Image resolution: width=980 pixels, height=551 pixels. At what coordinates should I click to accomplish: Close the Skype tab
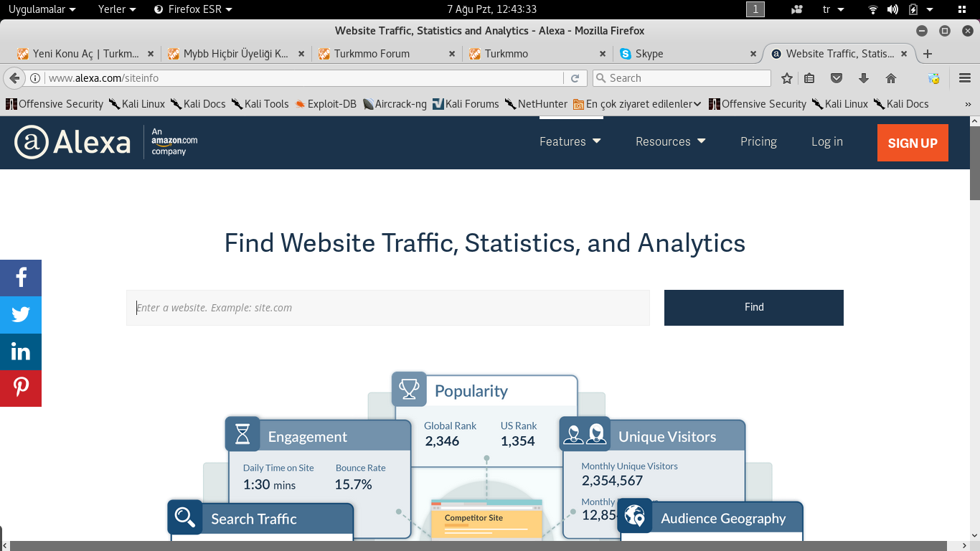pos(753,54)
